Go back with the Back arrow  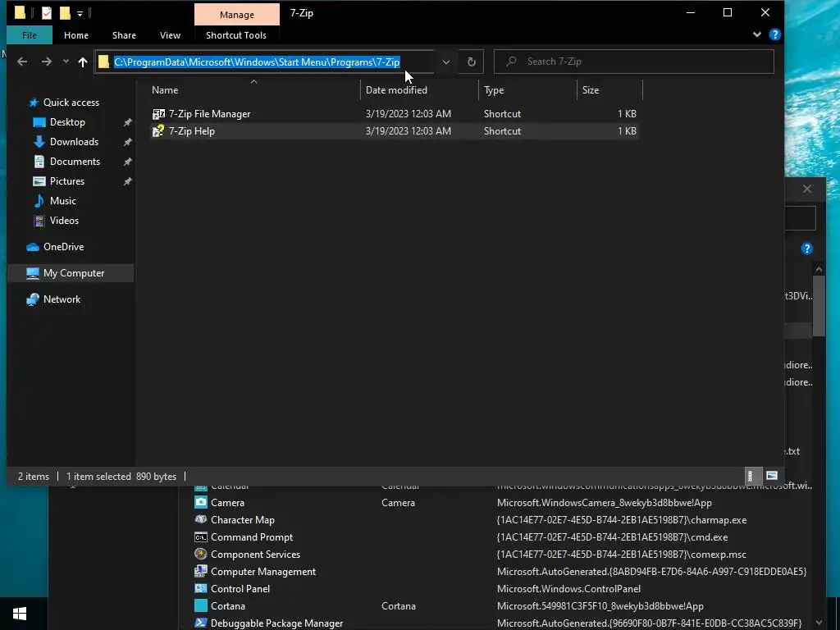point(22,62)
